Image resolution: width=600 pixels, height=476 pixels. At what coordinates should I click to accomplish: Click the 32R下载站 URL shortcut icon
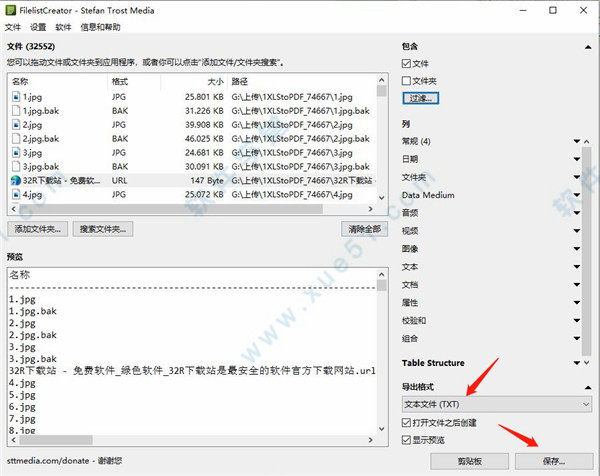[x=15, y=181]
